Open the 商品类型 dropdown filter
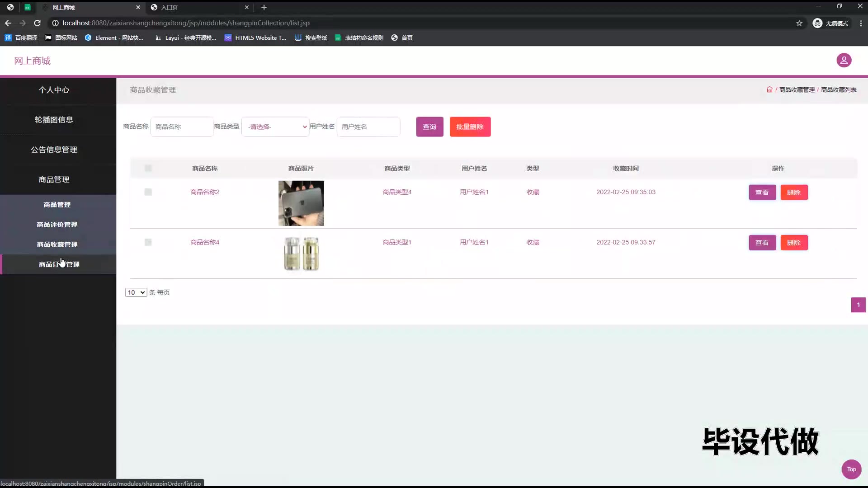 tap(275, 127)
